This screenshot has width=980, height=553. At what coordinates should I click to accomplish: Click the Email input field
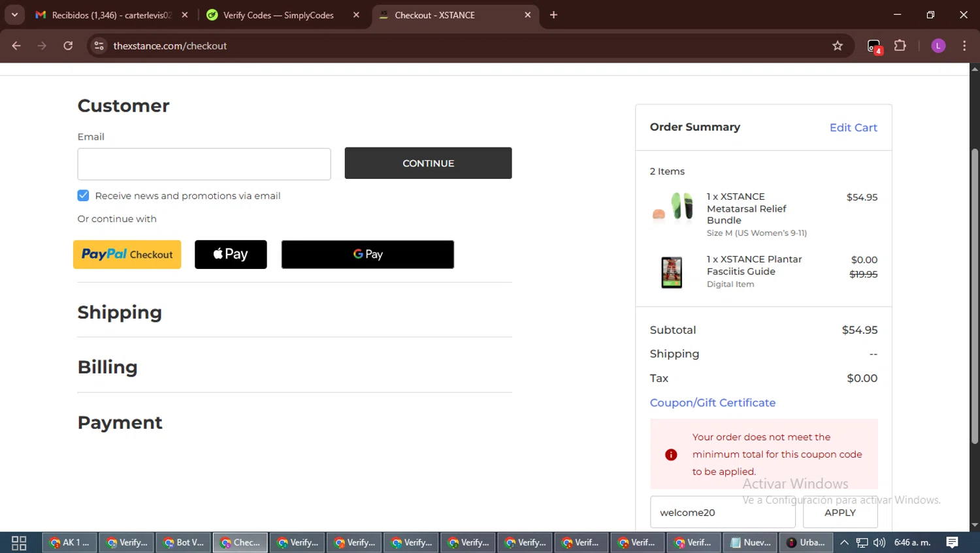[204, 164]
